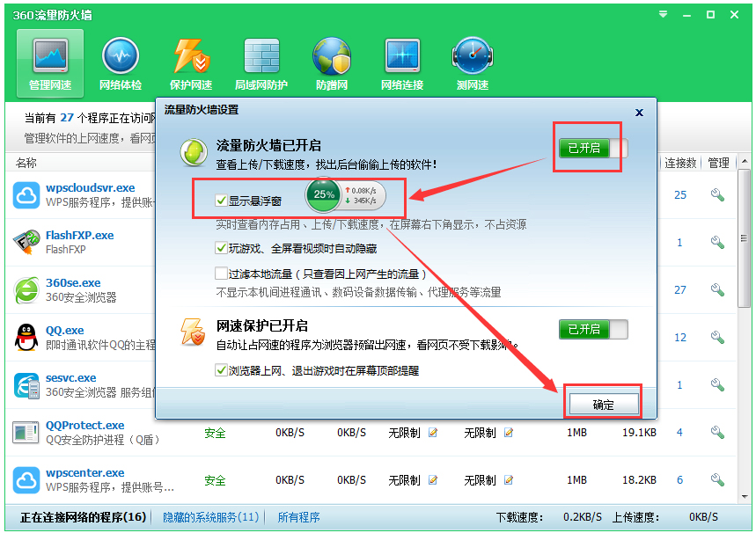Image resolution: width=756 pixels, height=533 pixels.
Task: Open wrench settings for QQ.exe
Action: pos(717,337)
